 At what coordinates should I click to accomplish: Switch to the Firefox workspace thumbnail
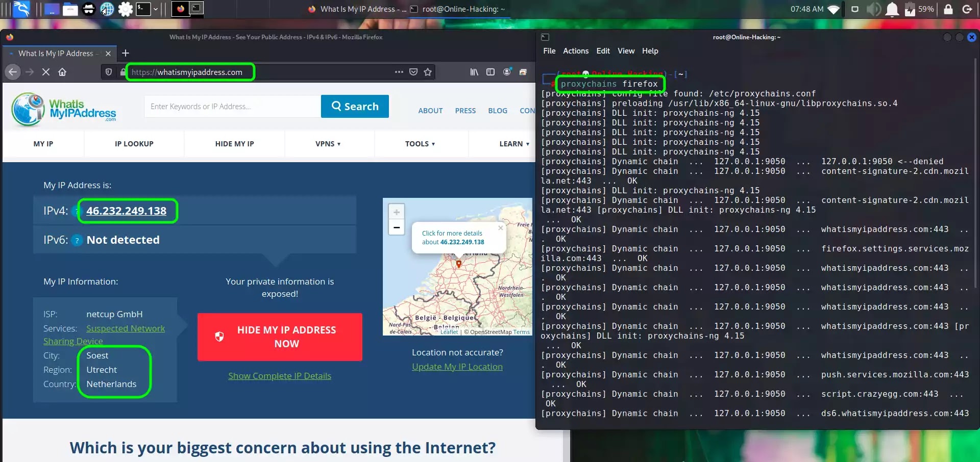pyautogui.click(x=180, y=9)
